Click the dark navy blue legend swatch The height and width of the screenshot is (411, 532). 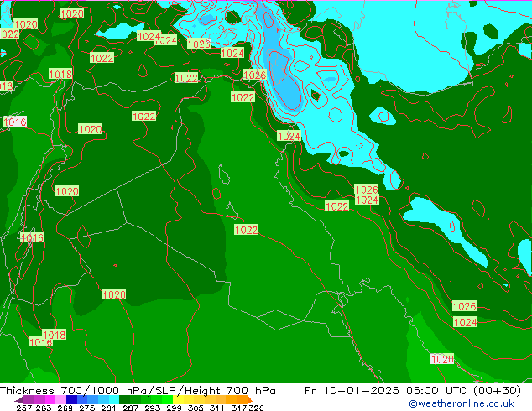(x=71, y=399)
